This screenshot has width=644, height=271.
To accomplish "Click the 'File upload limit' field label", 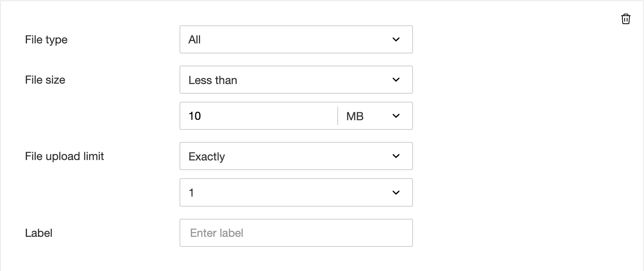I will (x=64, y=156).
